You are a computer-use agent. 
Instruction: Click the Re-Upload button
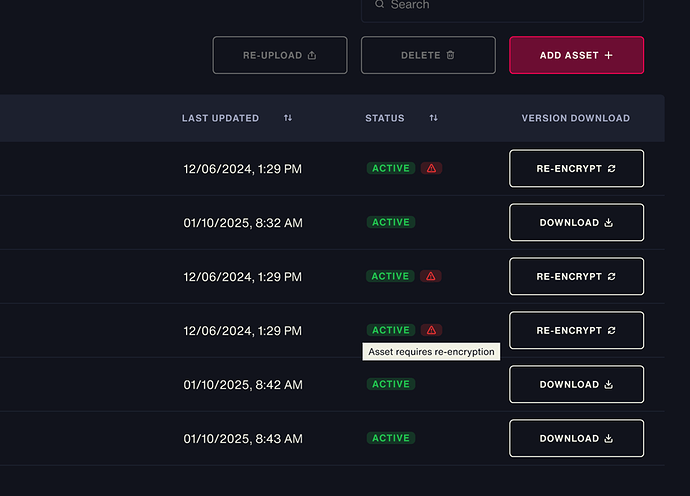pos(280,55)
